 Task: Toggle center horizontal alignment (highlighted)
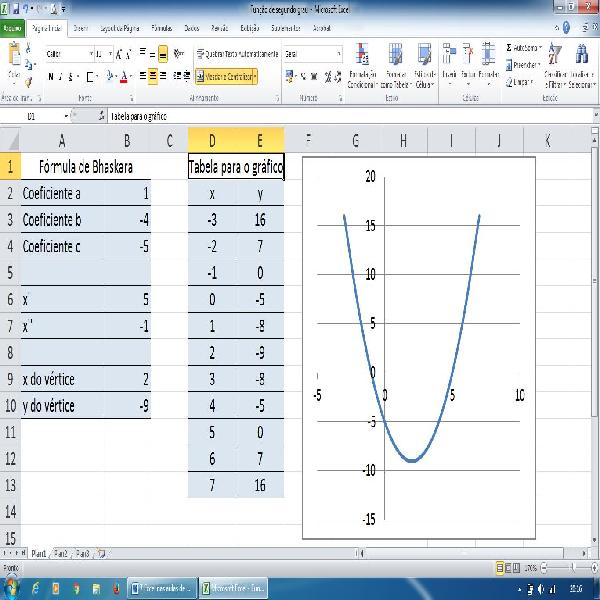tap(153, 77)
